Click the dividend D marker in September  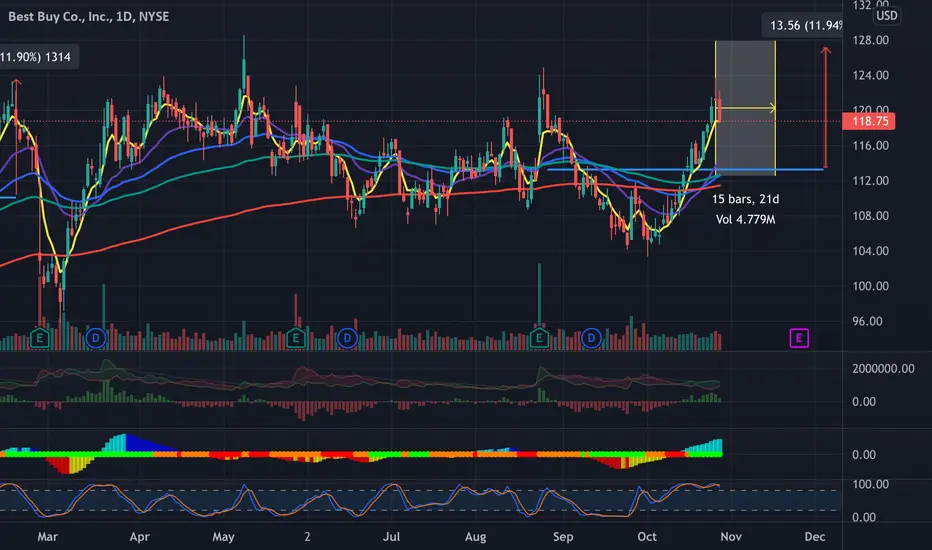591,338
